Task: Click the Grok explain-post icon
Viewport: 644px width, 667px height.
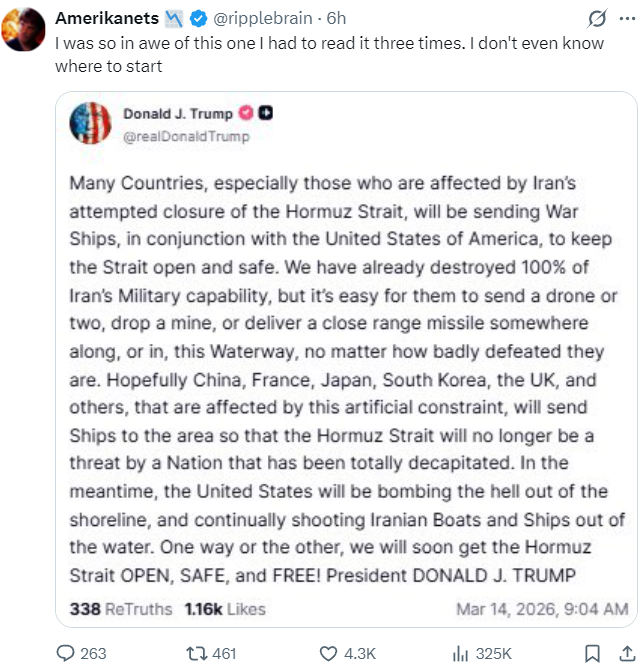Action: click(x=597, y=19)
